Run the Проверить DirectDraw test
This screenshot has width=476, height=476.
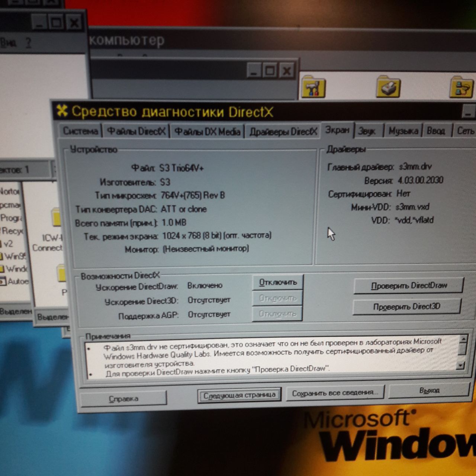[x=409, y=286]
